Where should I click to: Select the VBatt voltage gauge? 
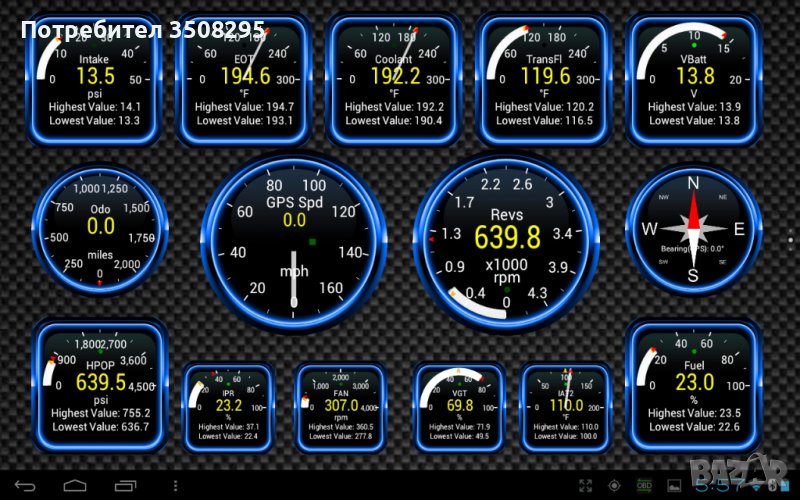coord(693,78)
